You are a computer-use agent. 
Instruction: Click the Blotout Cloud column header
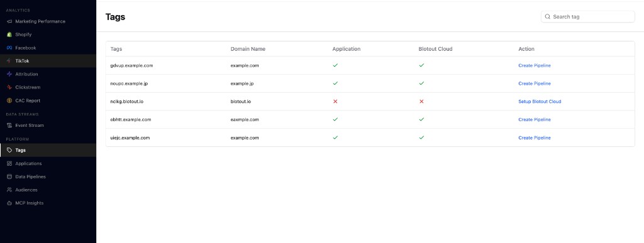coord(435,49)
